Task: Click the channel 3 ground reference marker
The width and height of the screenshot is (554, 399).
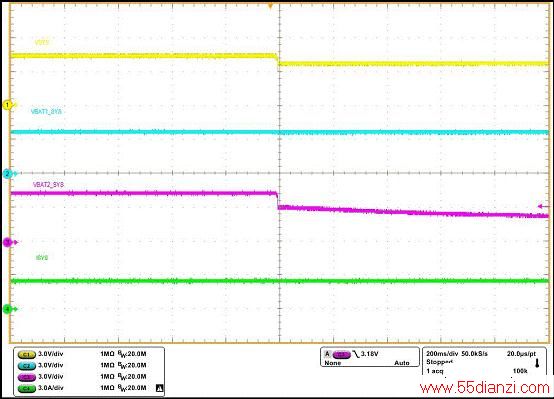Action: click(8, 242)
